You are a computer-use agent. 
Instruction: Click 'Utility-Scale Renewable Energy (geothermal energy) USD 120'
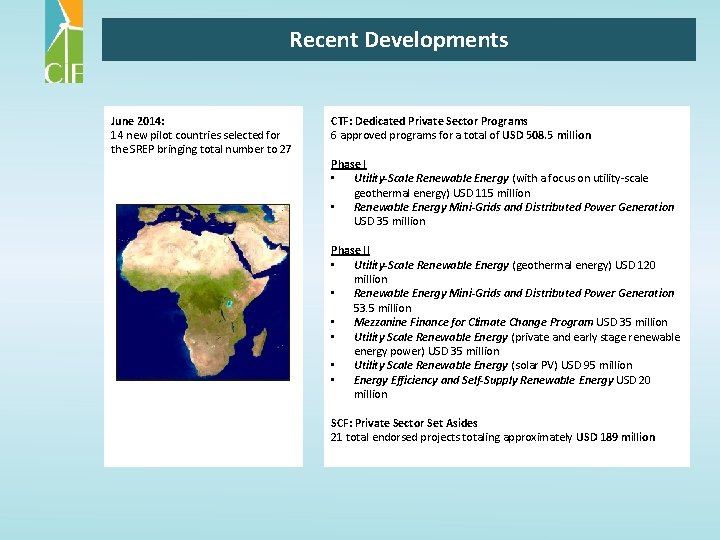(x=505, y=265)
